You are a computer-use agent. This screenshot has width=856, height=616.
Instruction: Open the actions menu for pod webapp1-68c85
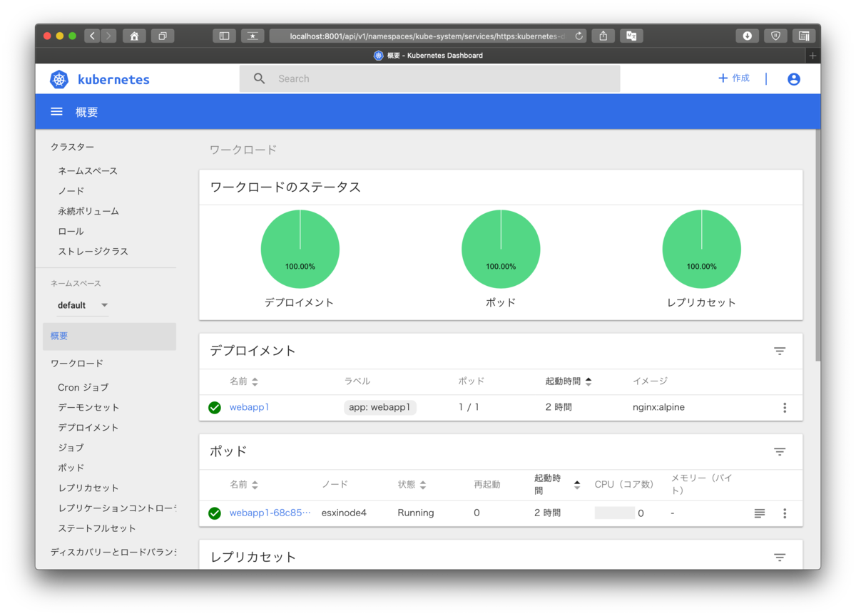tap(785, 513)
